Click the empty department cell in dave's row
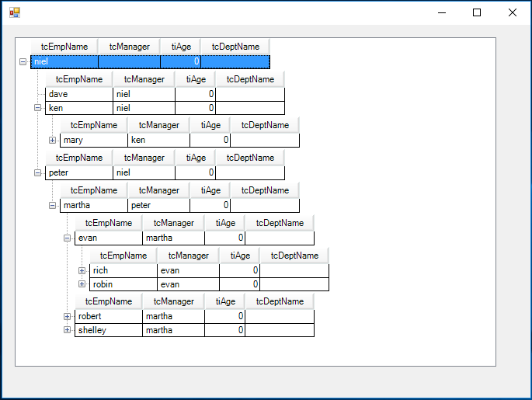Viewport: 532px width, 400px height. click(x=250, y=94)
